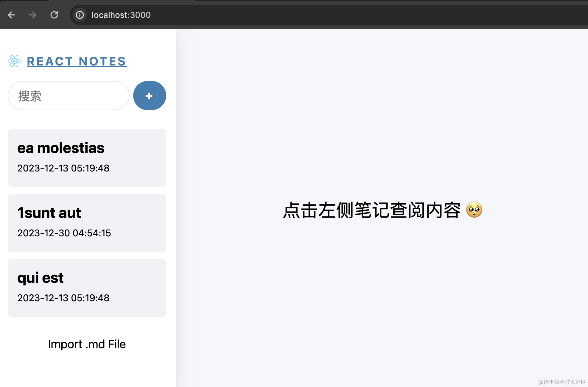This screenshot has width=588, height=387.
Task: Click the 'ea molestias' note date
Action: tap(63, 168)
